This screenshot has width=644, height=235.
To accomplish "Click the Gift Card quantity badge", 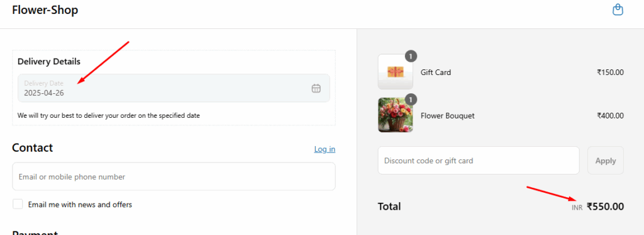I will 411,55.
